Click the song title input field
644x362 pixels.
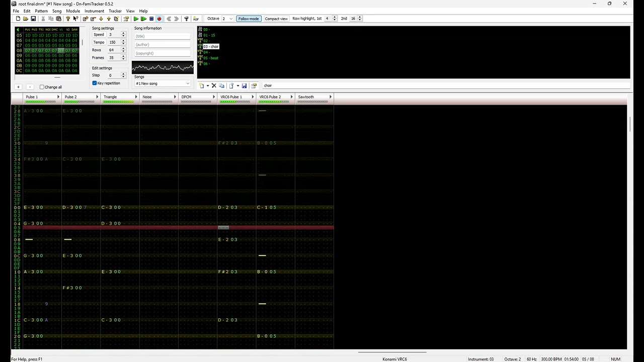[x=163, y=36]
